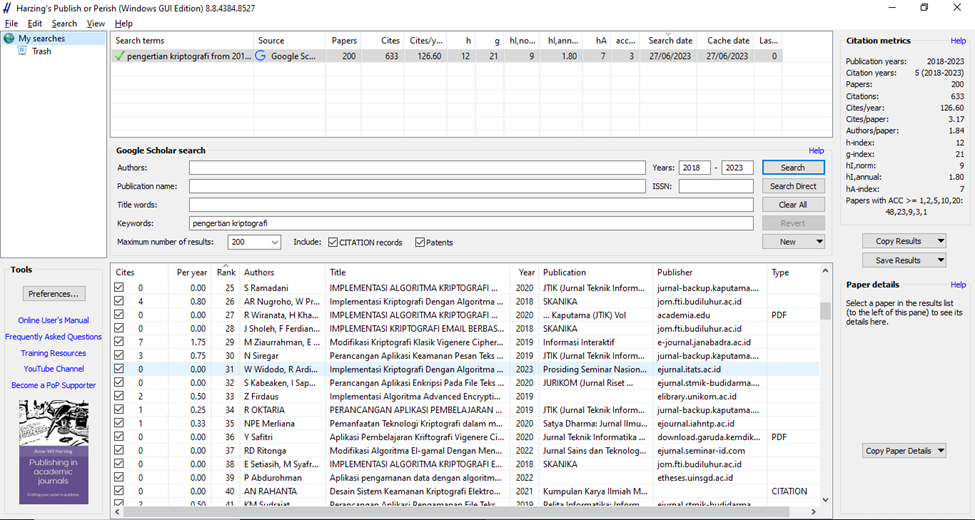Viewport: 975px width, 520px height.
Task: Disable the Patents include option
Action: (x=420, y=242)
